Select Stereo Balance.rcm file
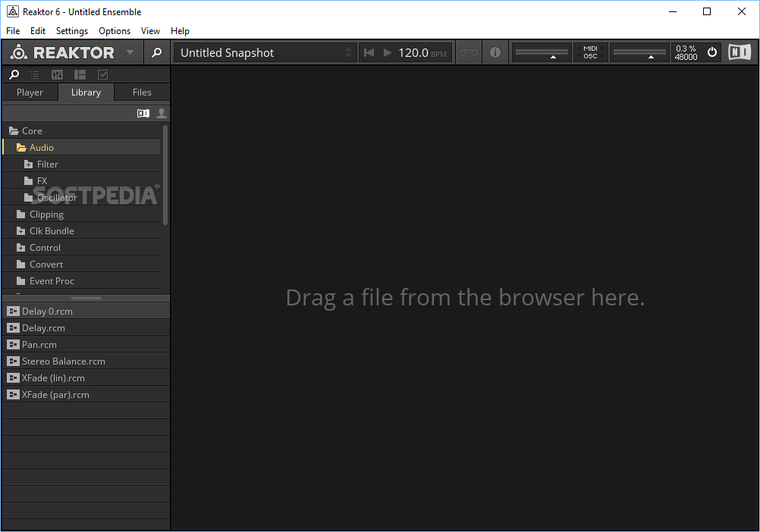The image size is (760, 532). coord(86,361)
